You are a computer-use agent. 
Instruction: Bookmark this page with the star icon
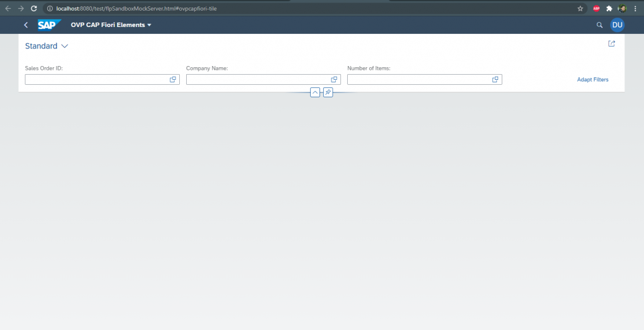[580, 8]
